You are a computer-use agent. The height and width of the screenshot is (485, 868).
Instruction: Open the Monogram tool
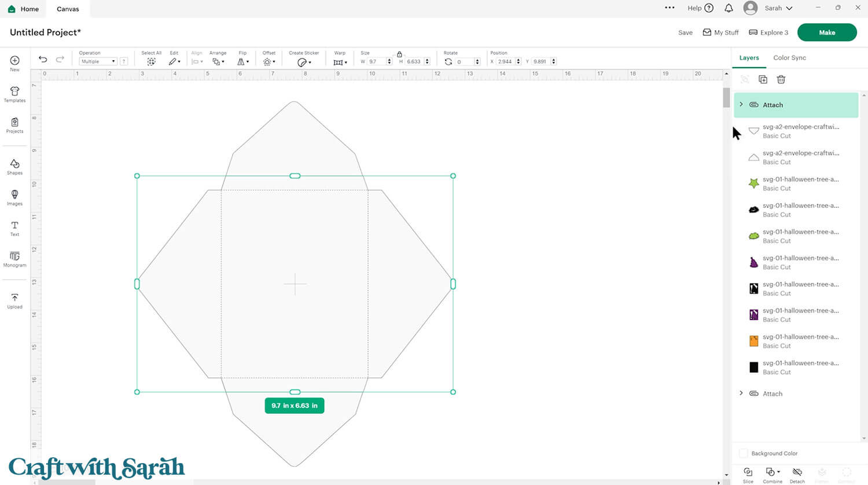(14, 258)
